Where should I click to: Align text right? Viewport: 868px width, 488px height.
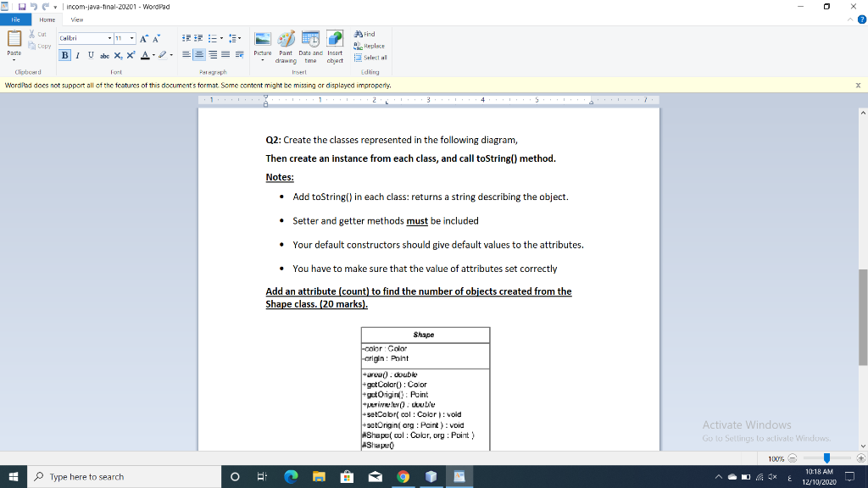pyautogui.click(x=213, y=55)
